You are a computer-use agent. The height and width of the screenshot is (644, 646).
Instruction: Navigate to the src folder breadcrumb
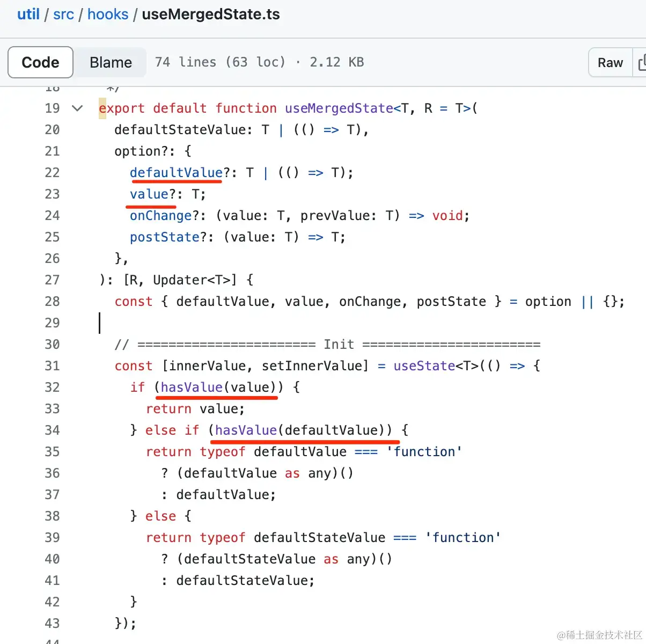point(63,14)
